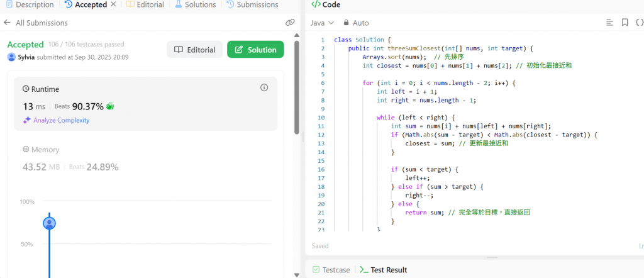This screenshot has height=278, width=644.
Task: Click the return sum code line
Action: (x=468, y=213)
